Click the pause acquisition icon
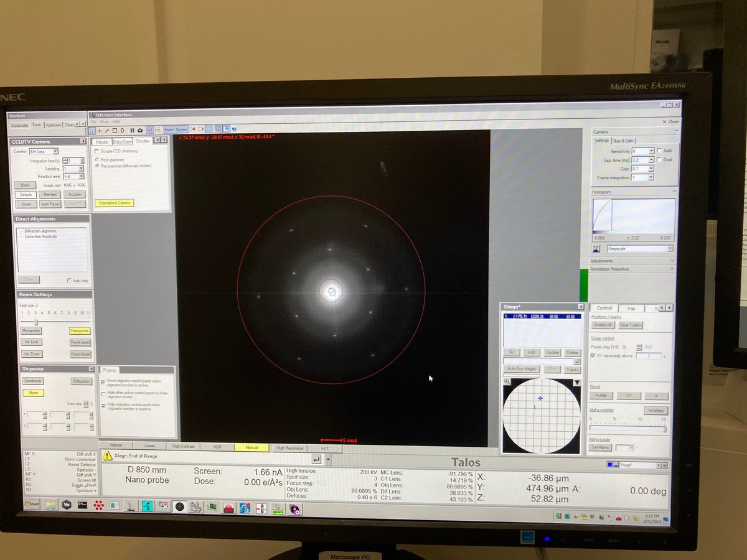Image resolution: width=747 pixels, height=560 pixels. (x=132, y=130)
